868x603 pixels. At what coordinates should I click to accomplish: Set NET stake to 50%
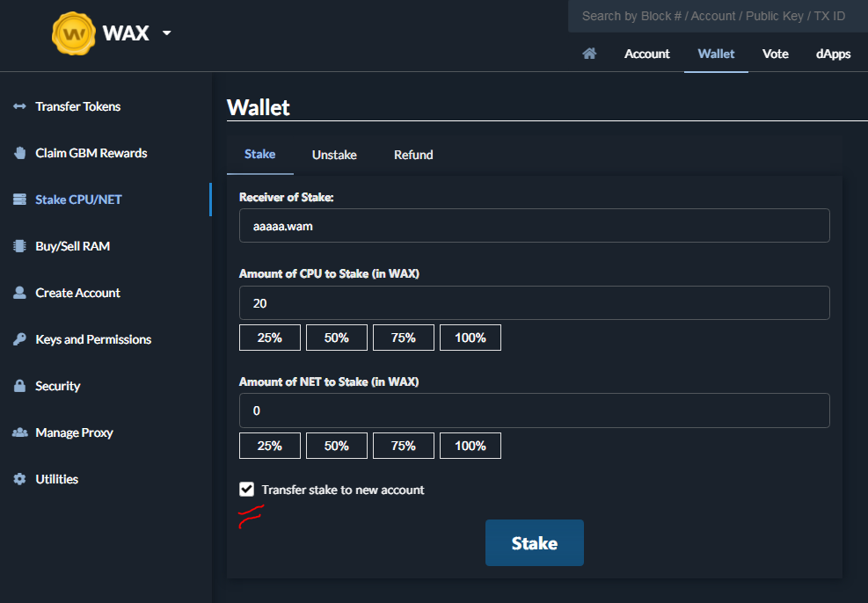(337, 446)
